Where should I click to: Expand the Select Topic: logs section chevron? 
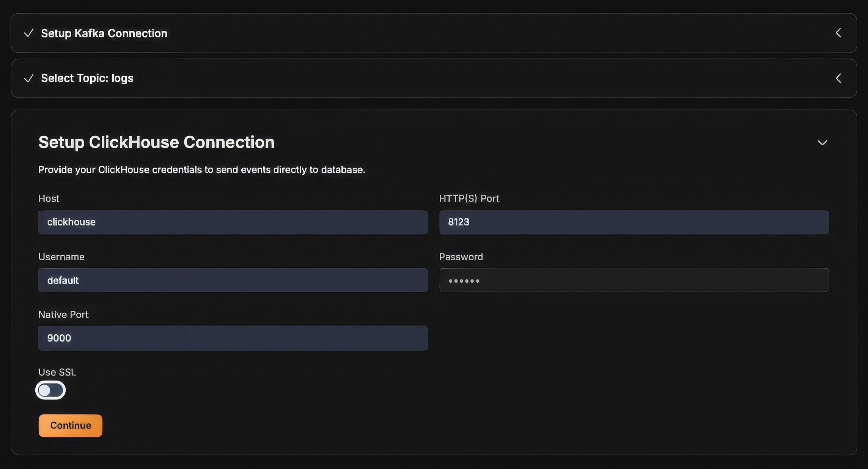point(838,78)
